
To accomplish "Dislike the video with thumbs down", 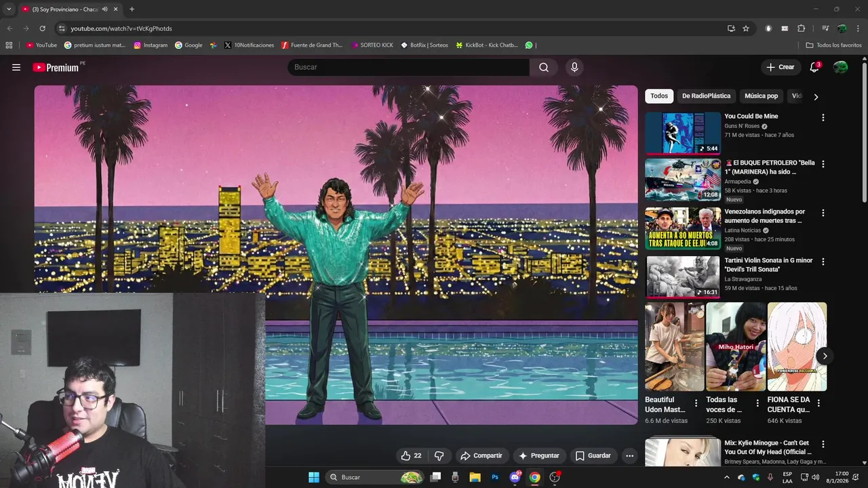I will tap(439, 455).
